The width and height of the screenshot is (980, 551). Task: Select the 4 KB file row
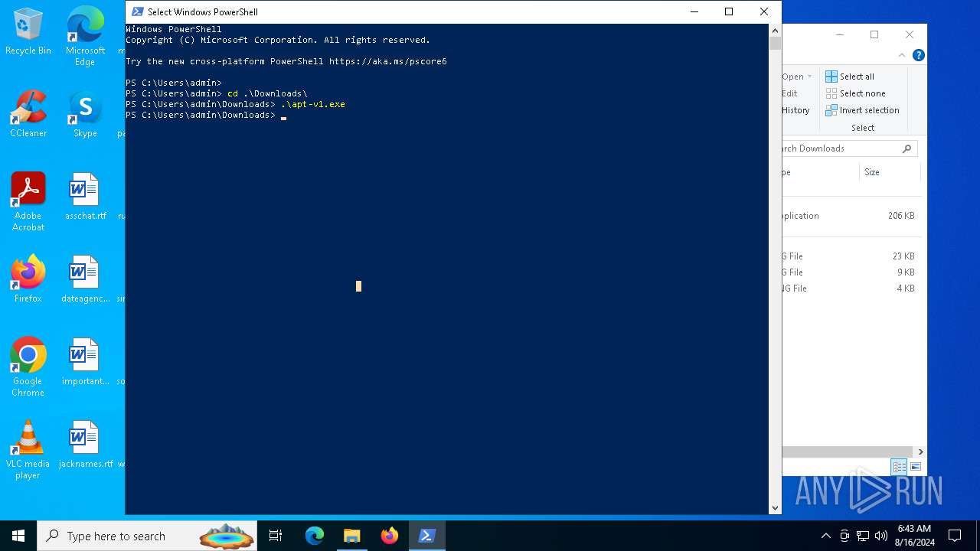click(850, 289)
